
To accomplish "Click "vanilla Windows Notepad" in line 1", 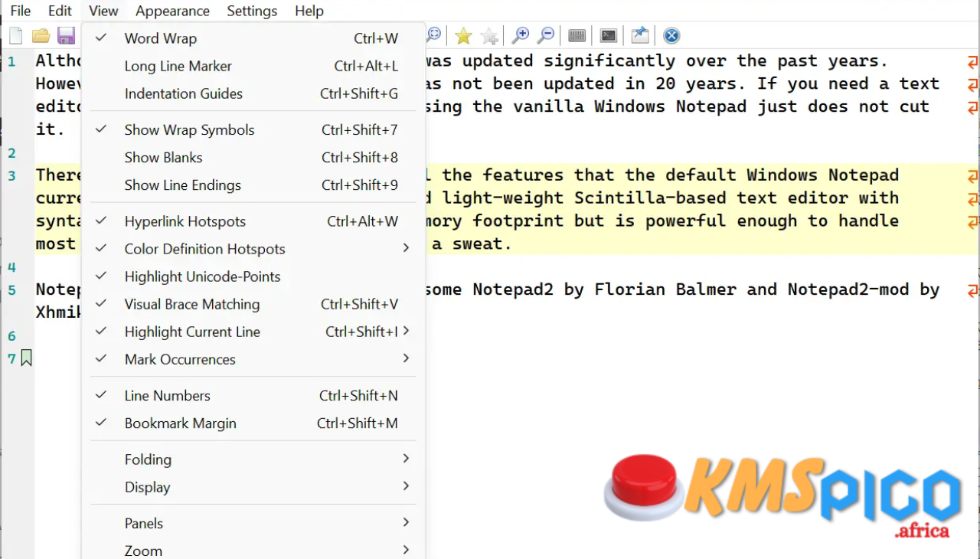I will click(629, 106).
